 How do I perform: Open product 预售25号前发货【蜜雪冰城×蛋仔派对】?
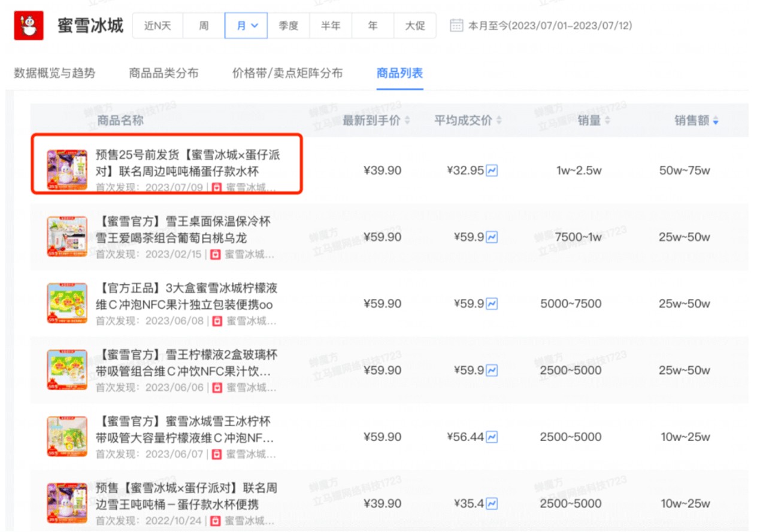coord(188,163)
